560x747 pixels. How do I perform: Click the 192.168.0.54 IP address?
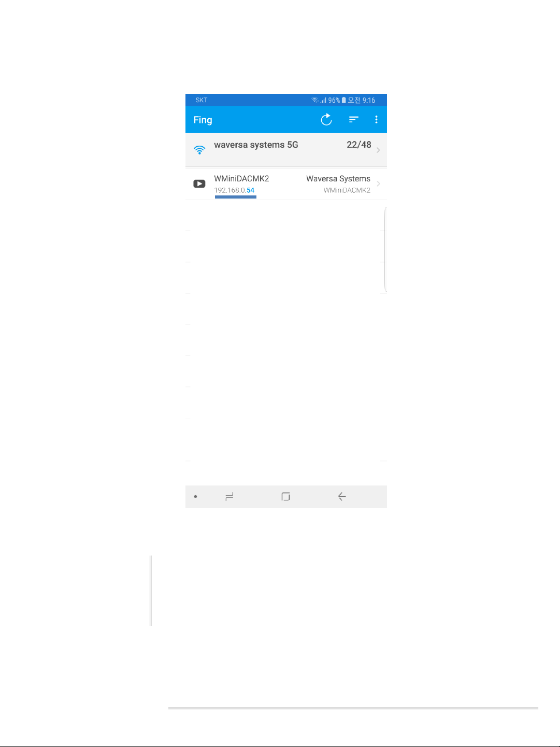[x=234, y=190]
